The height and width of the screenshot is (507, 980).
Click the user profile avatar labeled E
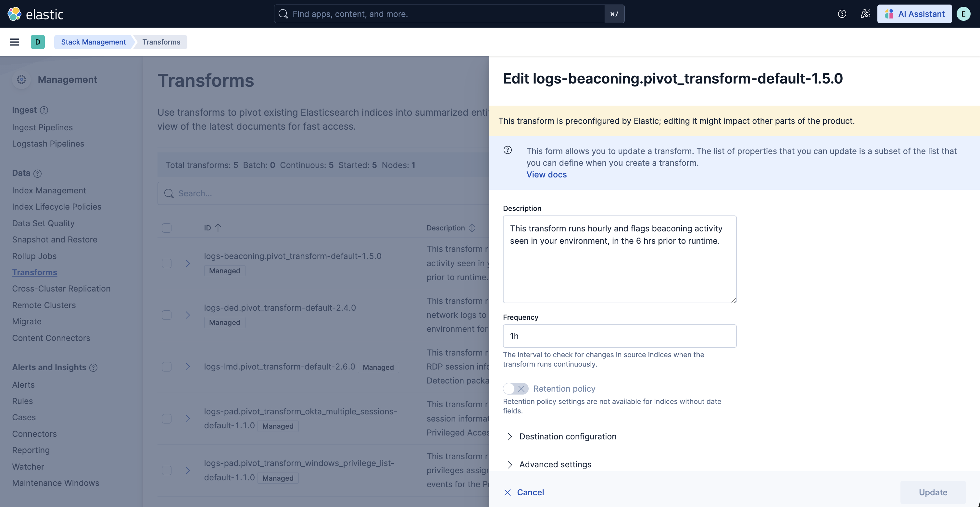pyautogui.click(x=964, y=14)
